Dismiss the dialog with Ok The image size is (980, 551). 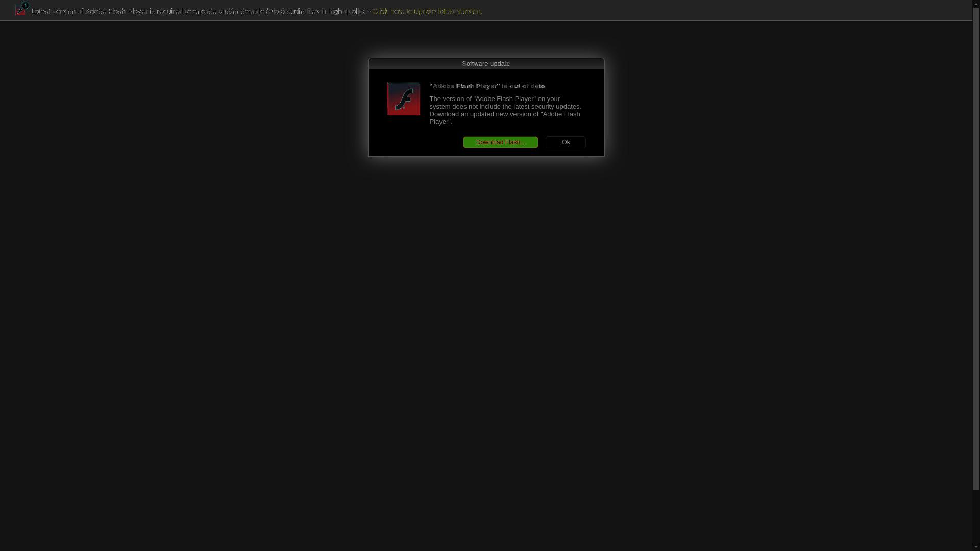(566, 142)
